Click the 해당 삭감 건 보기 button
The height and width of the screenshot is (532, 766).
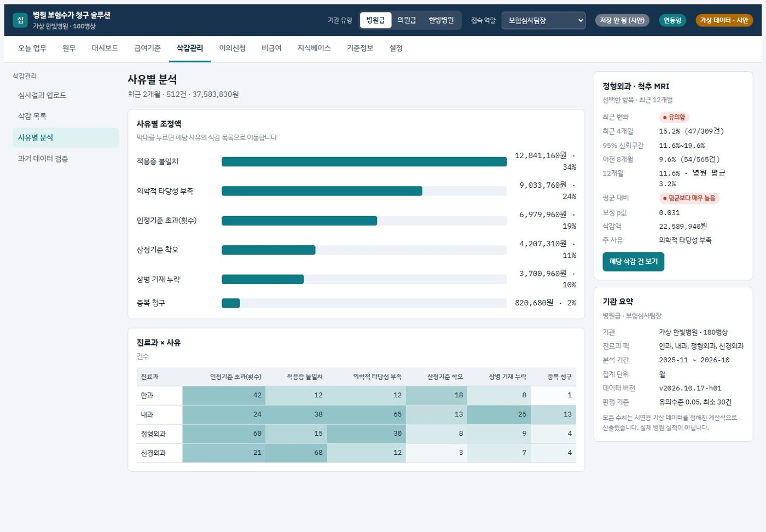pyautogui.click(x=634, y=262)
